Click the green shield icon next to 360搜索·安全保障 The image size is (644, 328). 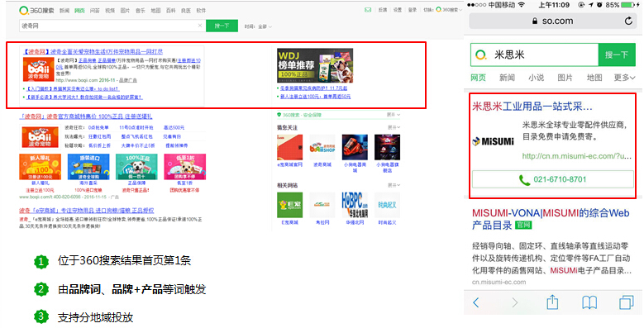coord(279,115)
